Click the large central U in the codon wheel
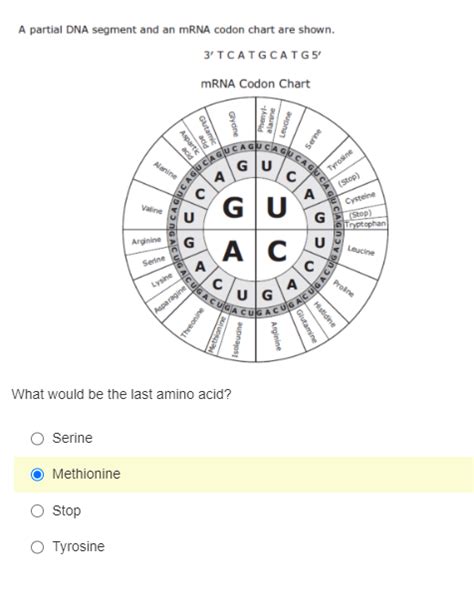The height and width of the screenshot is (595, 474). pos(277,207)
